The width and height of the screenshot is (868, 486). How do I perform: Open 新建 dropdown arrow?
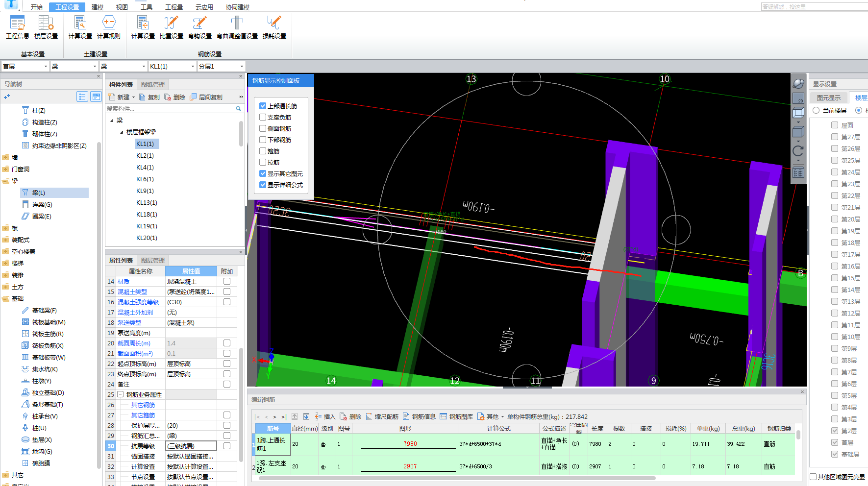(133, 97)
